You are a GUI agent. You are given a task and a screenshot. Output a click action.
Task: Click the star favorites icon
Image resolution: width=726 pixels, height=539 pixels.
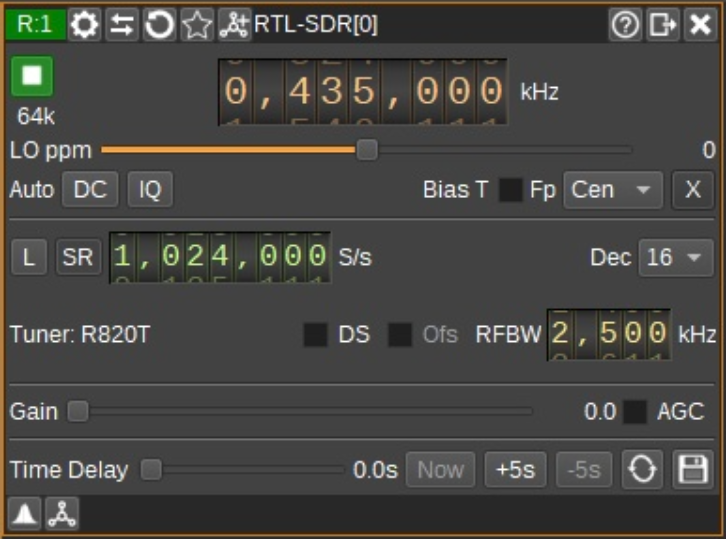(x=197, y=24)
